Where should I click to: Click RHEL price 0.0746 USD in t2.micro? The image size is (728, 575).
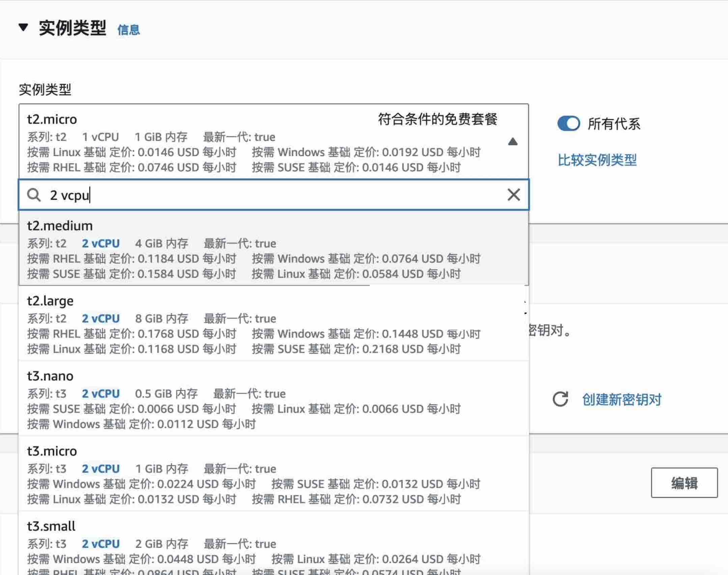click(132, 167)
